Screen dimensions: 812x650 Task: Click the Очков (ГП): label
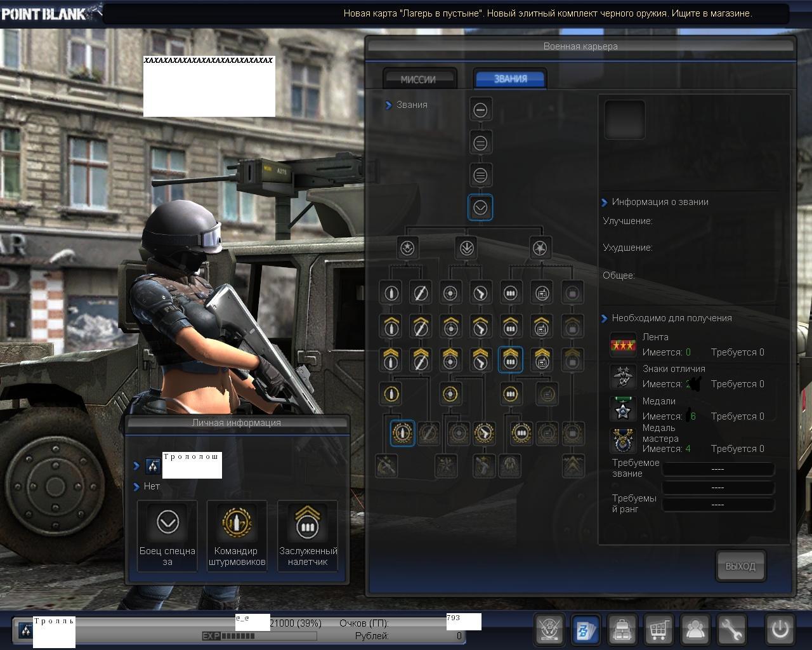click(x=364, y=623)
